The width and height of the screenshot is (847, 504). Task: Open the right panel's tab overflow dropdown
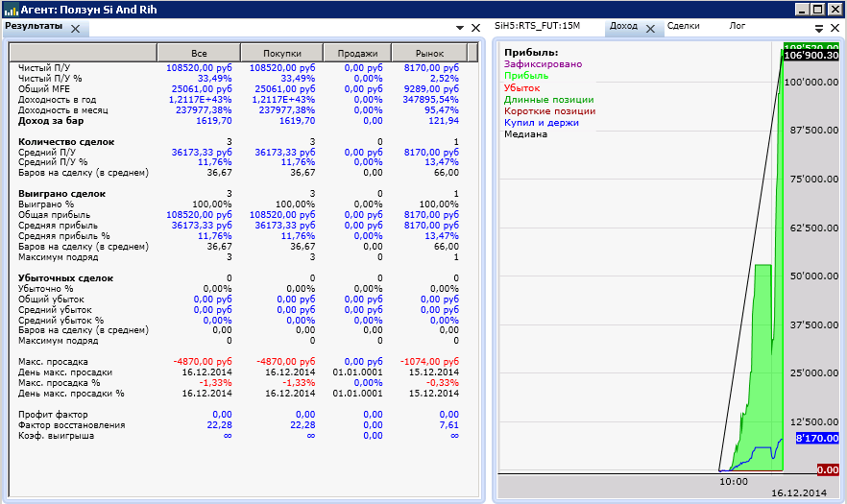pos(819,29)
